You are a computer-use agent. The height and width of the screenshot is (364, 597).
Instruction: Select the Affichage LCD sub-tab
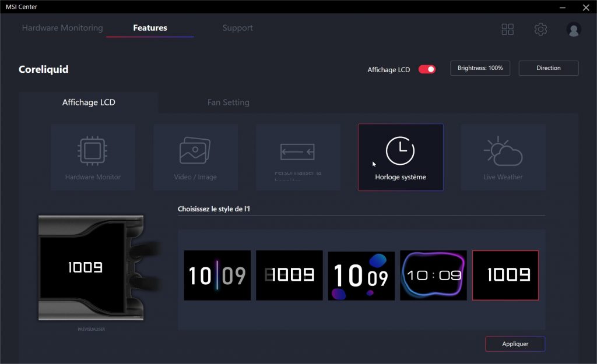(x=89, y=103)
